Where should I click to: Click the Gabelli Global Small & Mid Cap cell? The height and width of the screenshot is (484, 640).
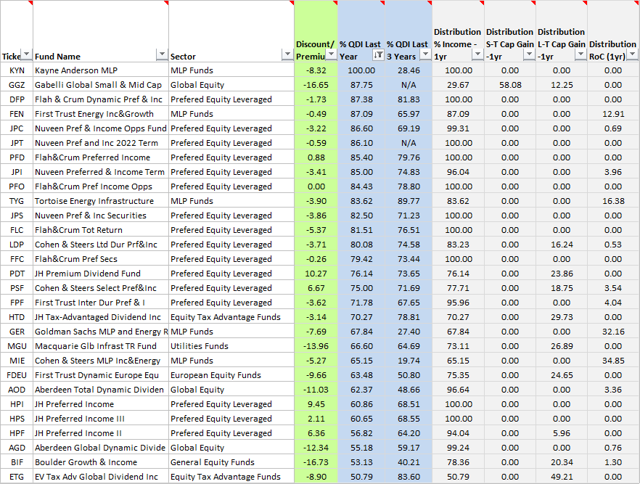(x=101, y=85)
